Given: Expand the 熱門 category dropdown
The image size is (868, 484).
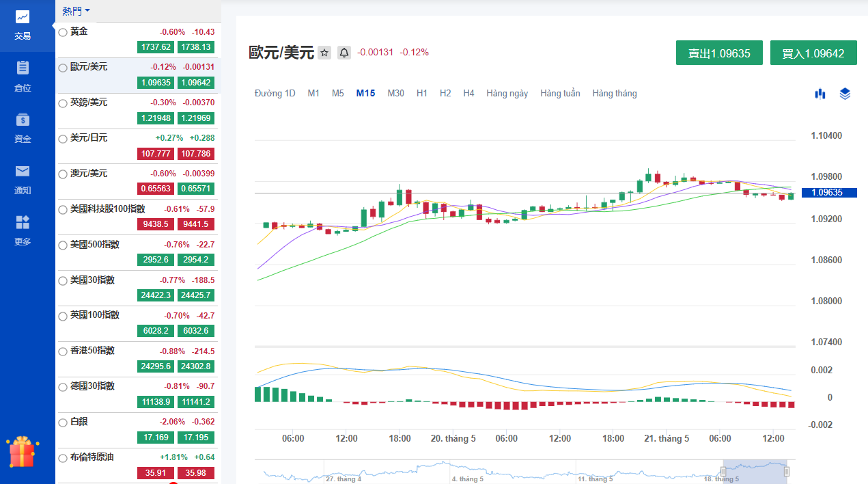Looking at the screenshot, I should point(76,11).
